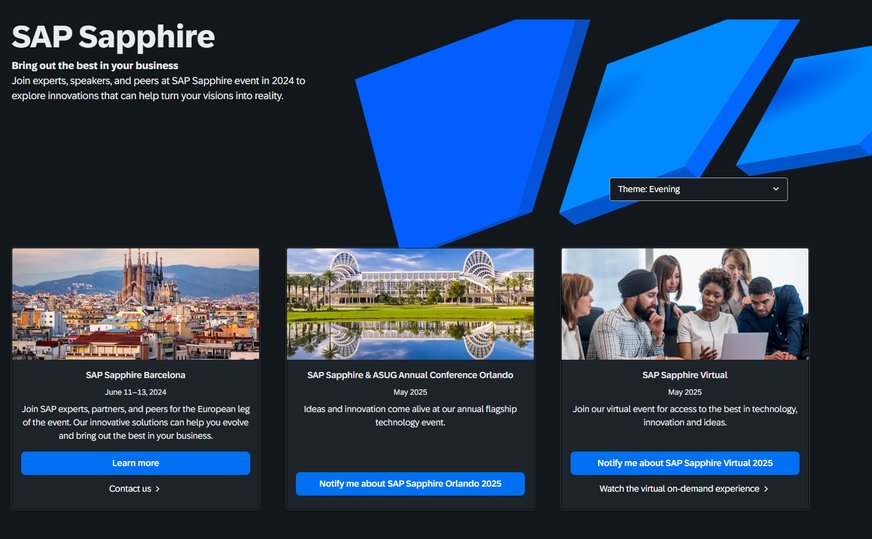The image size is (872, 539).
Task: Open the Contact us link
Action: (x=130, y=488)
